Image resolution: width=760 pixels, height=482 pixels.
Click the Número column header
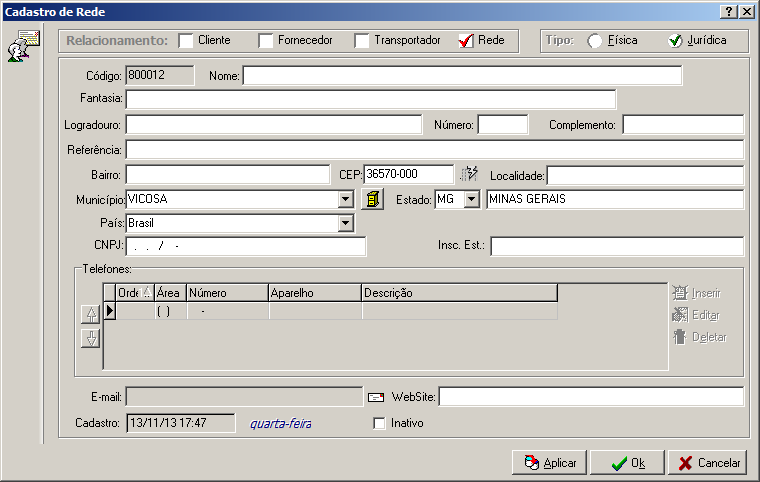pyautogui.click(x=227, y=293)
